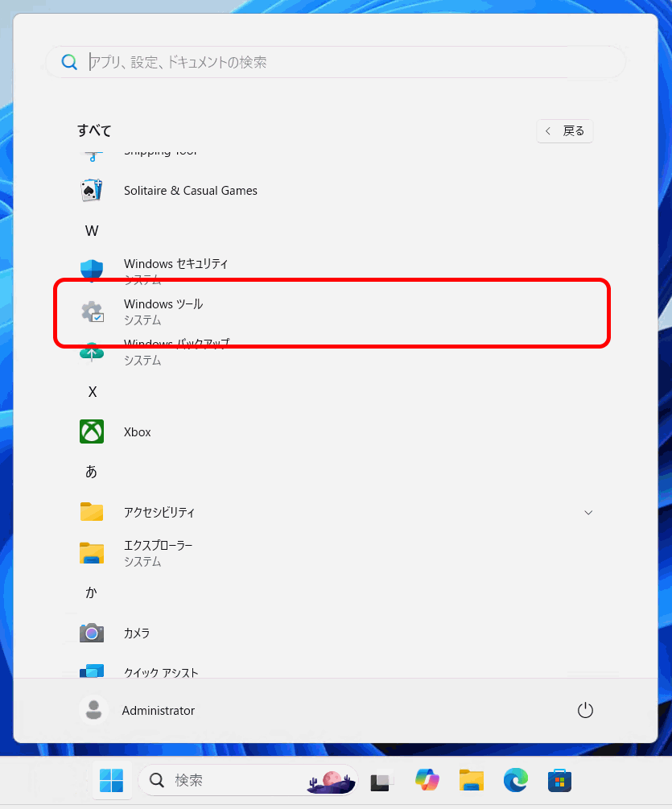This screenshot has height=809, width=672.
Task: Select the X letter section header
Action: pyautogui.click(x=92, y=392)
